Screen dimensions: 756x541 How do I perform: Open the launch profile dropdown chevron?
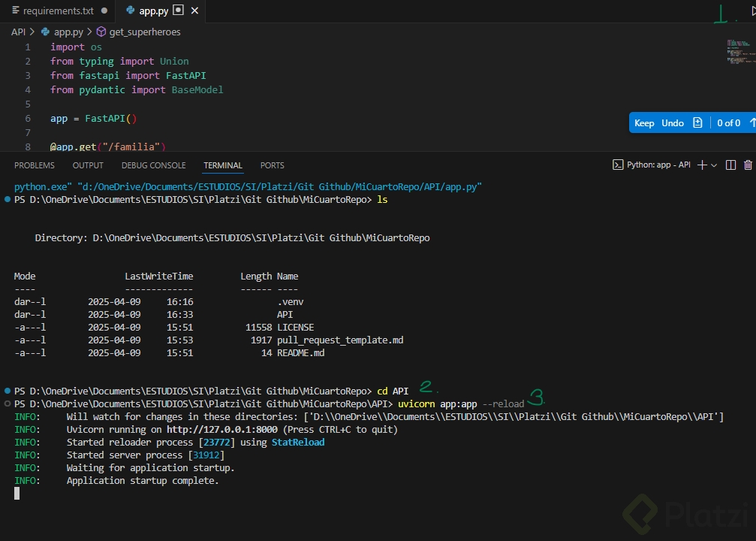coord(714,165)
